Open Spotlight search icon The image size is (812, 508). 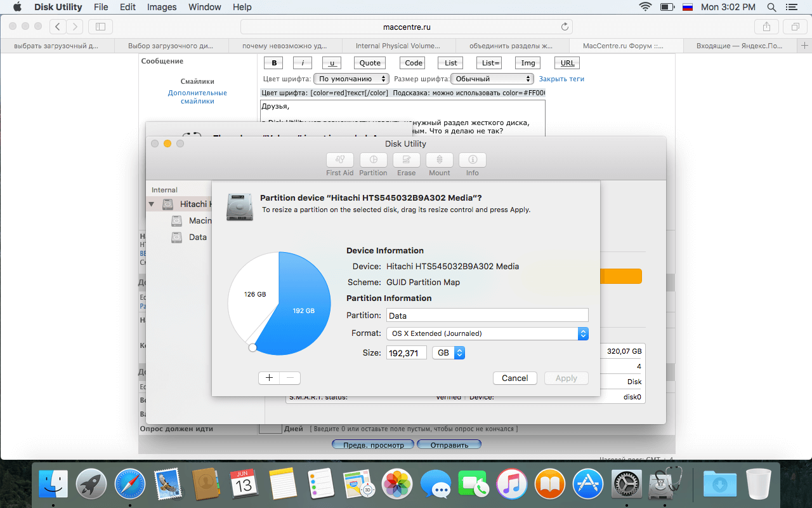[x=771, y=7]
